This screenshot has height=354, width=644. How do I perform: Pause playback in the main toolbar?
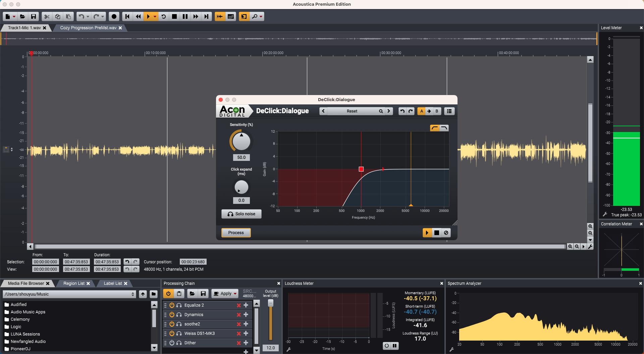[185, 16]
